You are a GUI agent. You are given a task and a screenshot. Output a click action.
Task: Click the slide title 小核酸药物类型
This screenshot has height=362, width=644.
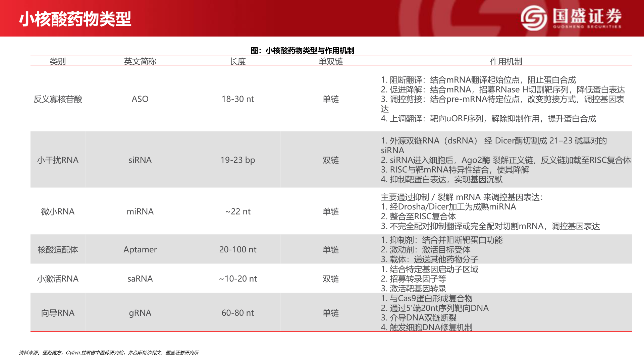click(75, 19)
